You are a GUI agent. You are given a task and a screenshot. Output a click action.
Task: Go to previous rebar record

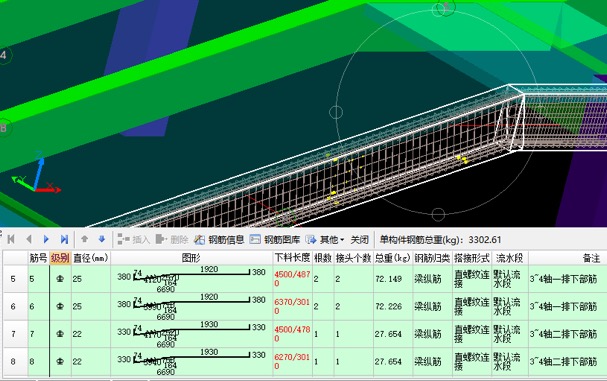[x=29, y=239]
